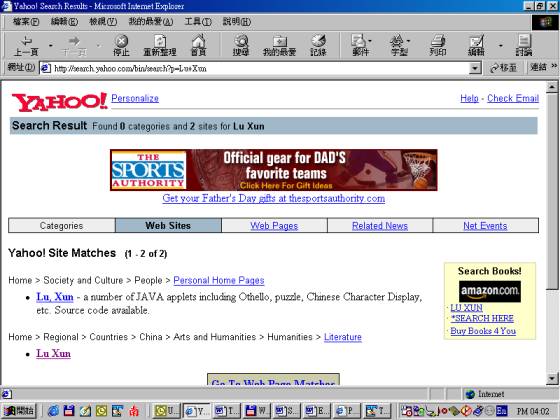Click the 移至 go button
Screen dimensions: 560x420
pyautogui.click(x=503, y=68)
